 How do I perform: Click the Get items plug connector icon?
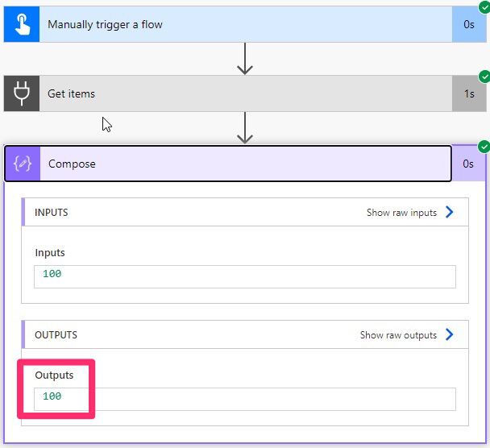(x=22, y=93)
